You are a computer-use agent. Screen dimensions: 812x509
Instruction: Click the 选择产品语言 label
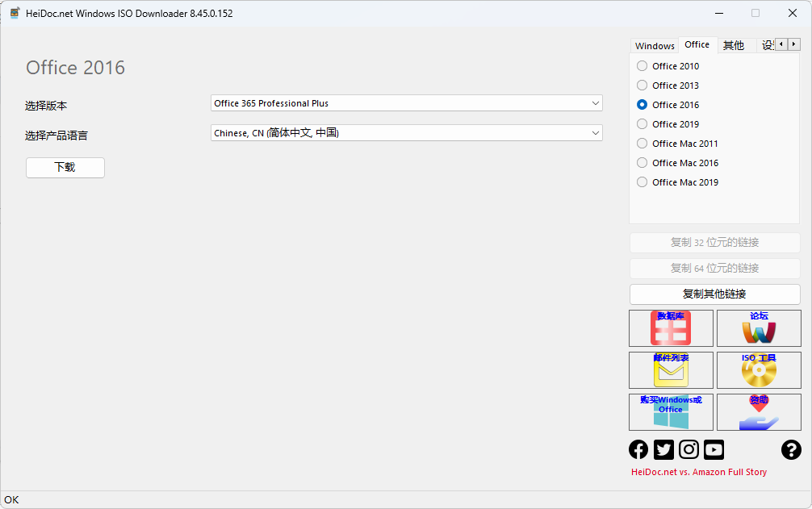57,136
